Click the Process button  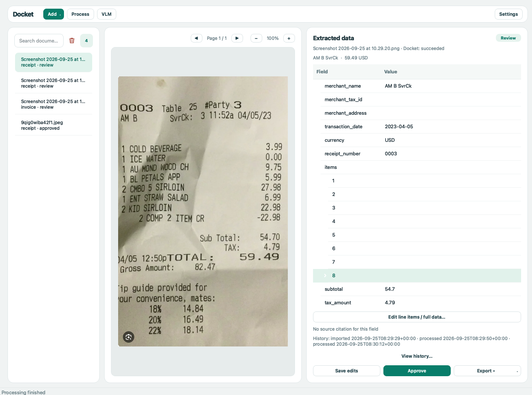tap(81, 14)
